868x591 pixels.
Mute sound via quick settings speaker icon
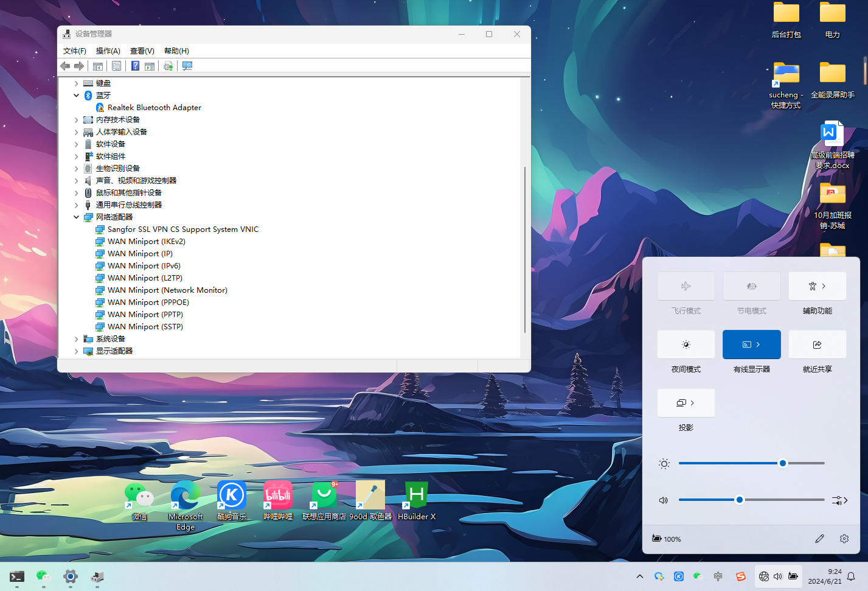(664, 500)
